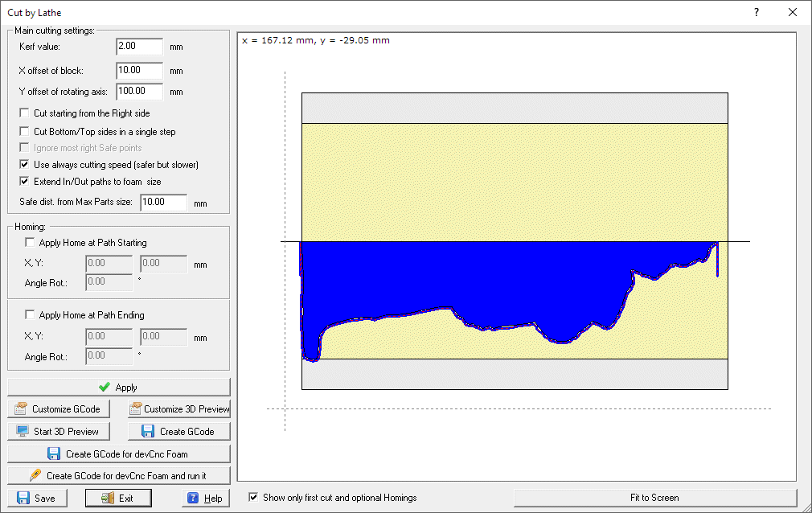Screen dimensions: 812x513
Task: Open Customize GCode button text
Action: click(x=66, y=409)
